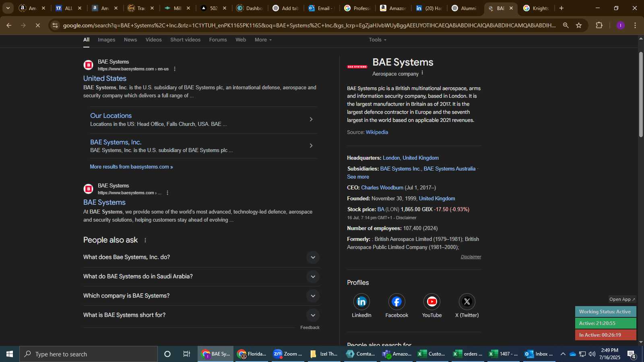Open the Wikipedia source link
The height and width of the screenshot is (362, 644).
tap(377, 132)
